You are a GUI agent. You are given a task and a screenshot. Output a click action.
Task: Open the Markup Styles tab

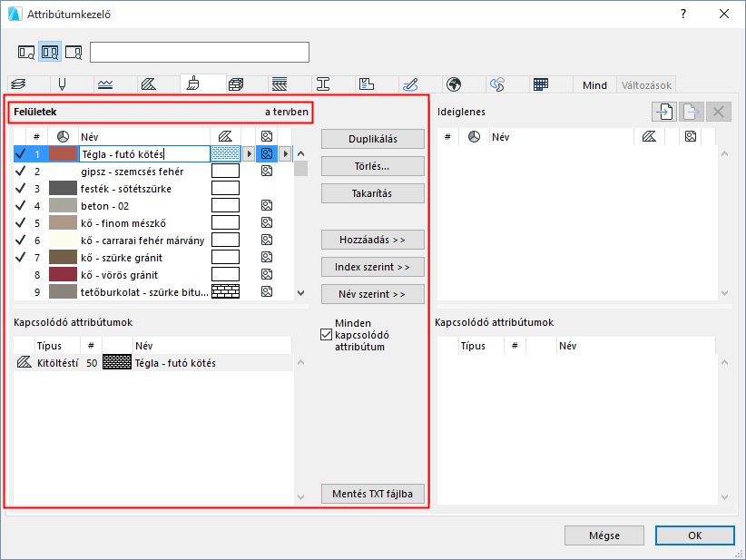410,84
